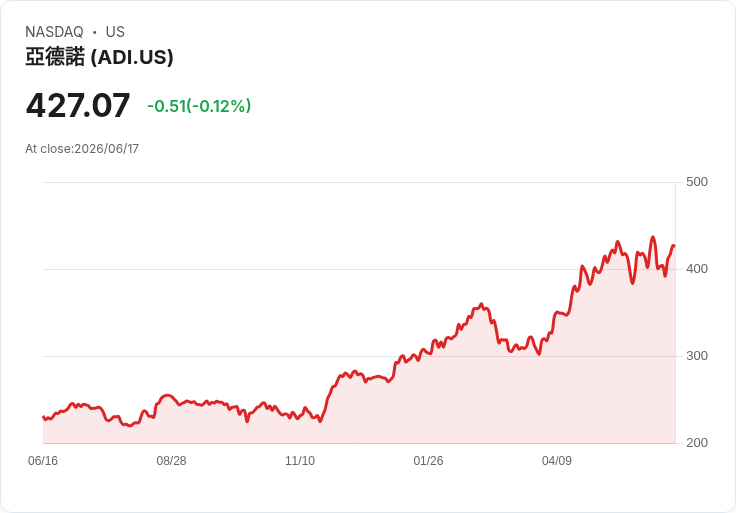Click the US market label
736x513 pixels.
(115, 32)
